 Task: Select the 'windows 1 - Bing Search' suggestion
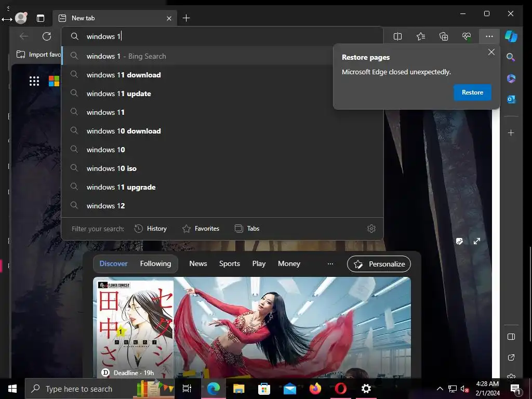(x=198, y=56)
